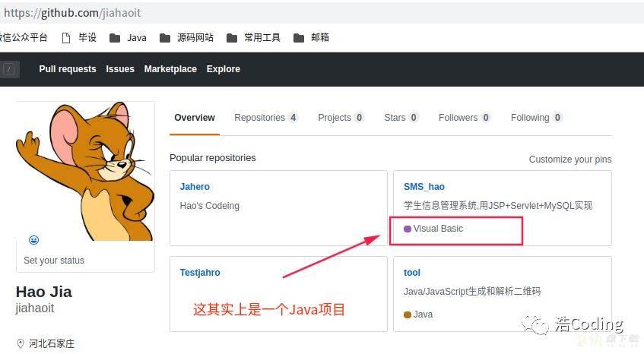This screenshot has height=354, width=644.
Task: Open the Explore page
Action: pyautogui.click(x=224, y=69)
